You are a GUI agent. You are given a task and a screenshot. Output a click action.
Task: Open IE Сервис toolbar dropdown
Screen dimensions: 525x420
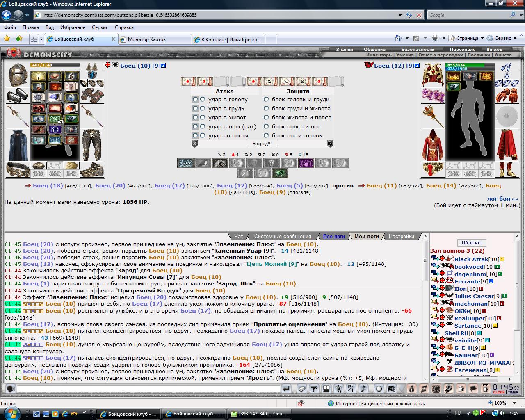(502, 38)
